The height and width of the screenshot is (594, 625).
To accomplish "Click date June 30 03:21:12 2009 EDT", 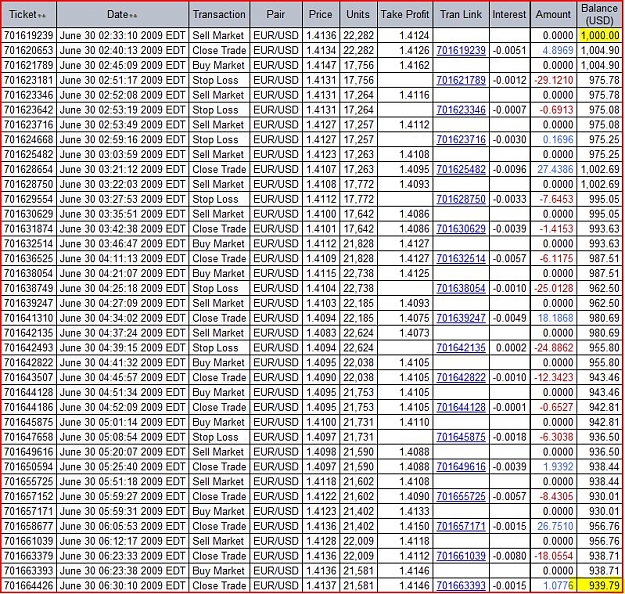I will point(122,169).
